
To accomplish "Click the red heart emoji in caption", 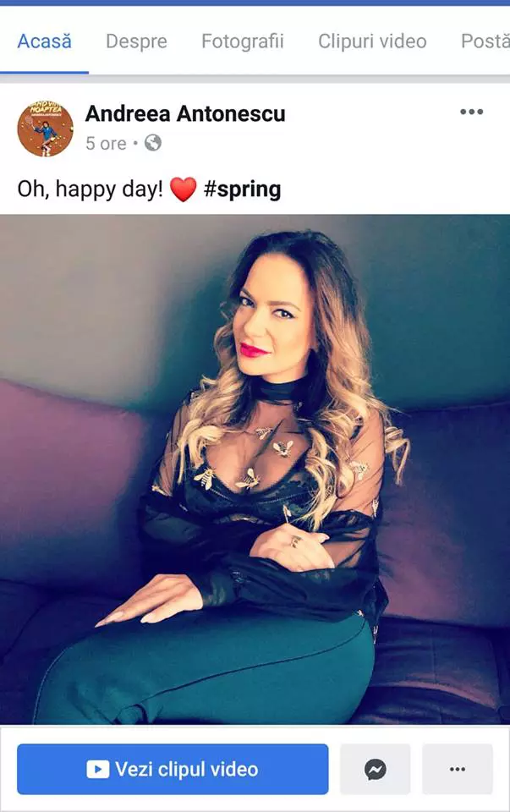I will 184,189.
